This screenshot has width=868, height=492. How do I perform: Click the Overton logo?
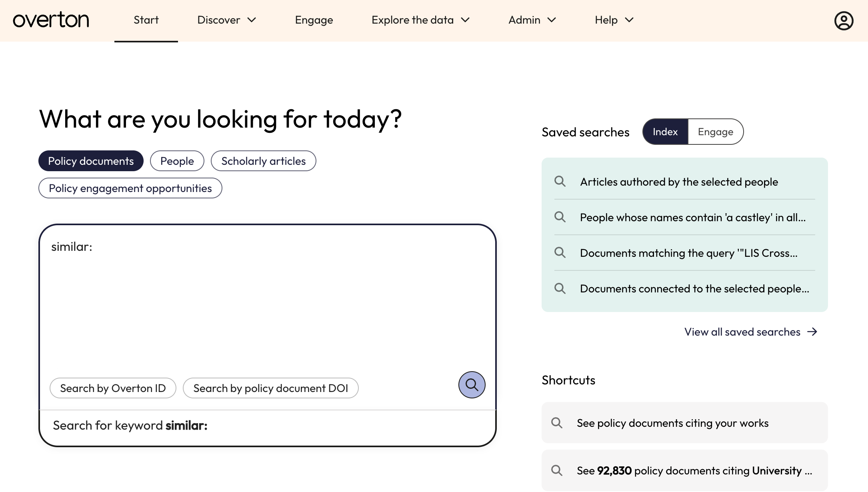(51, 20)
